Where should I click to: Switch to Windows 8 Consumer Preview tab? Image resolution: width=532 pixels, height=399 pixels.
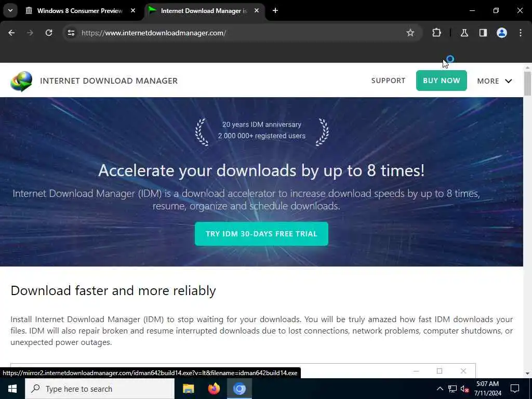pos(80,11)
